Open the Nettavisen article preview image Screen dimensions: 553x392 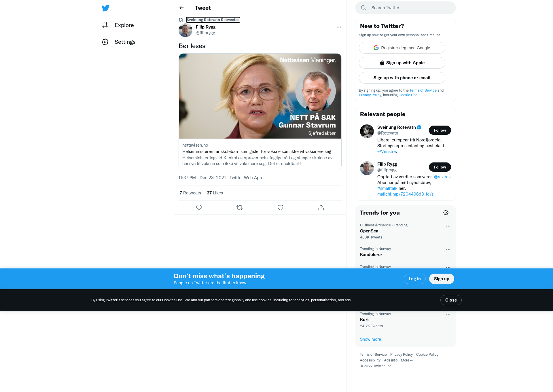260,96
